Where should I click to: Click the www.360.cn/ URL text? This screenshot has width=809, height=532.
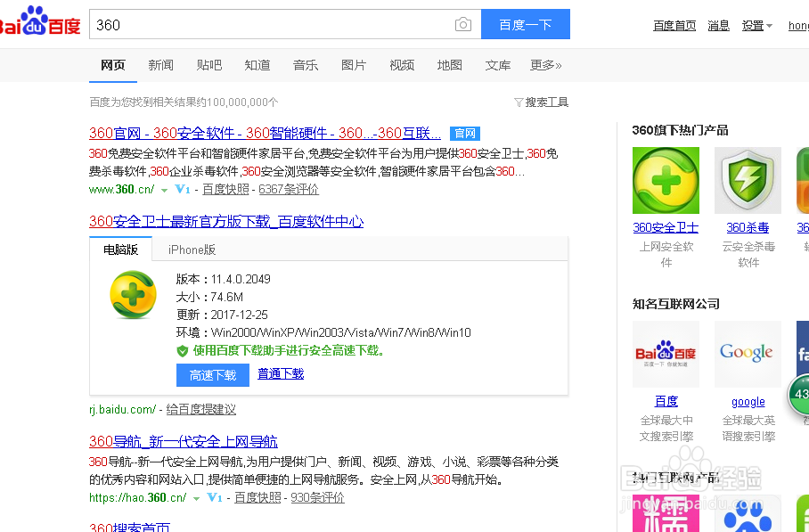(x=122, y=190)
